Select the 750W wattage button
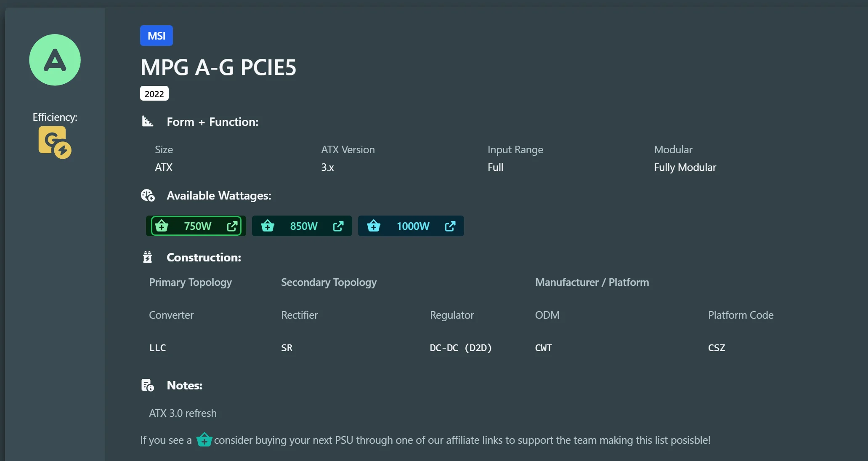Image resolution: width=868 pixels, height=461 pixels. pyautogui.click(x=197, y=226)
